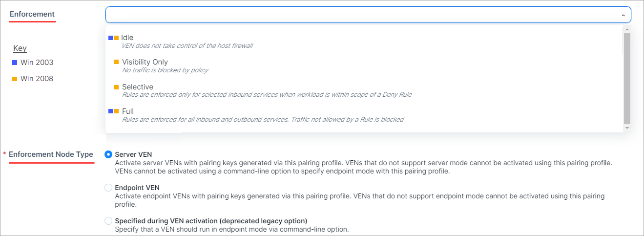Viewport: 644px width, 236px height.
Task: Click the Enforcement Node Type label
Action: pyautogui.click(x=51, y=154)
